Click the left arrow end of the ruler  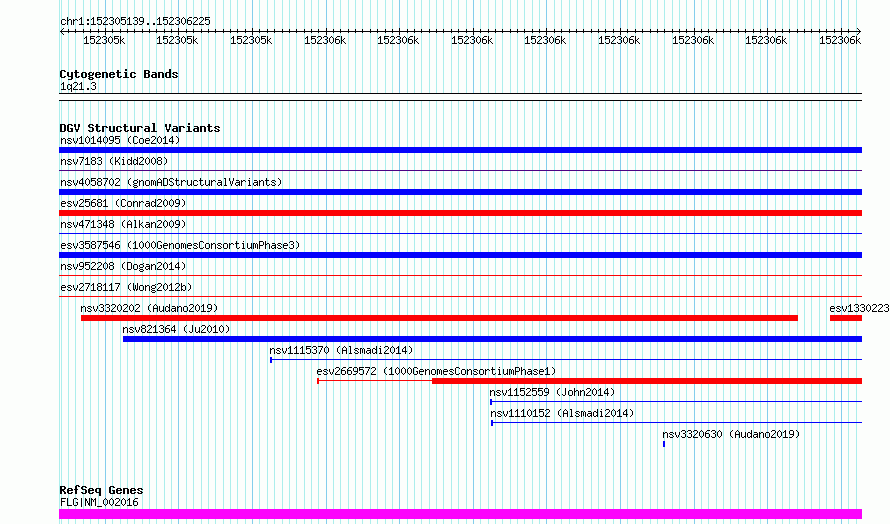(62, 31)
